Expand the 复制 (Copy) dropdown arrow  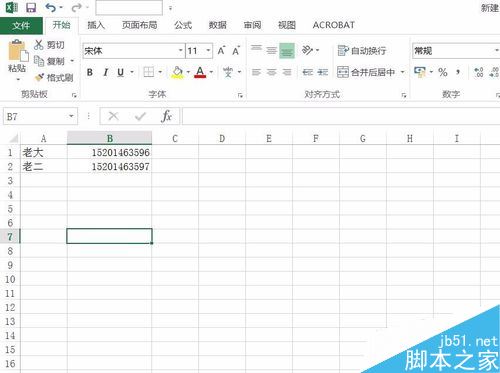pos(72,61)
